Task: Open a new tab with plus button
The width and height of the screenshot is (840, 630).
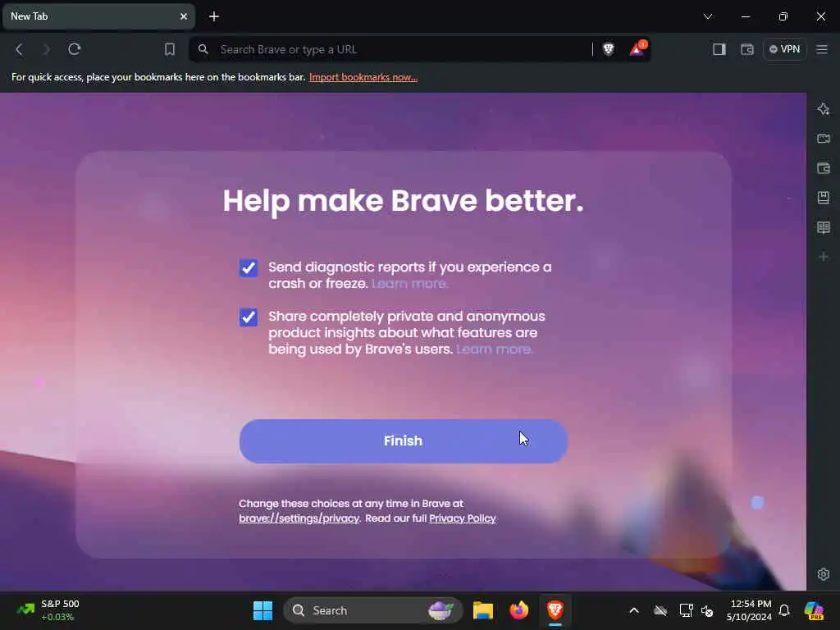Action: click(214, 16)
